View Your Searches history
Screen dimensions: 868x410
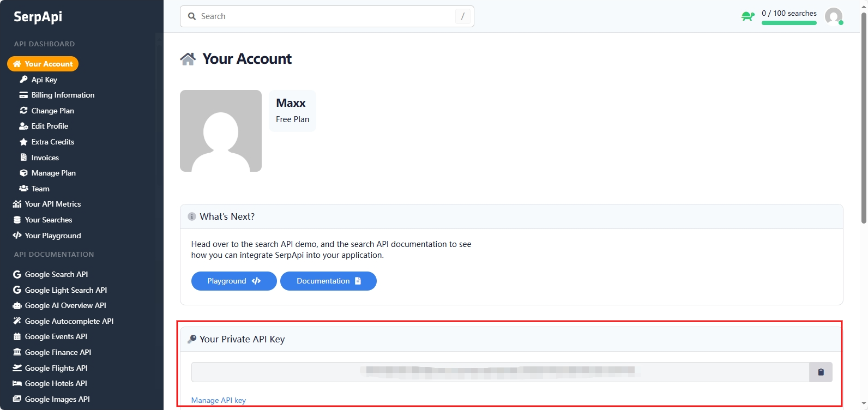pos(48,220)
